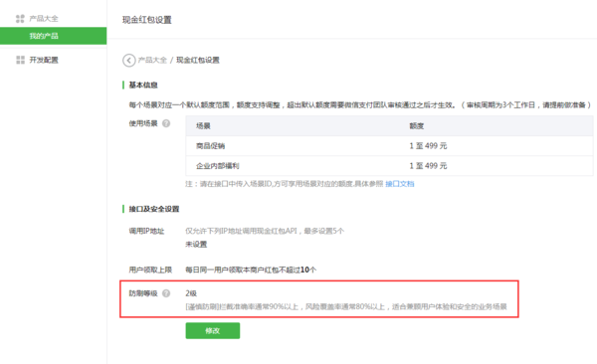Click the 现金红包设置 page title
597x364 pixels.
tap(146, 20)
